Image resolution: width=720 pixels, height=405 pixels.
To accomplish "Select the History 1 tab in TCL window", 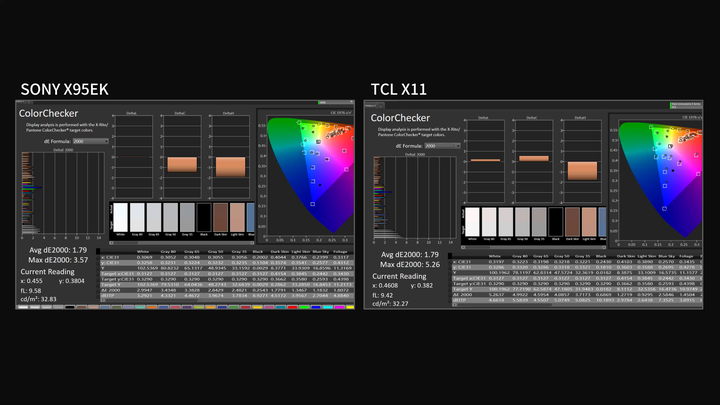I will [x=372, y=106].
